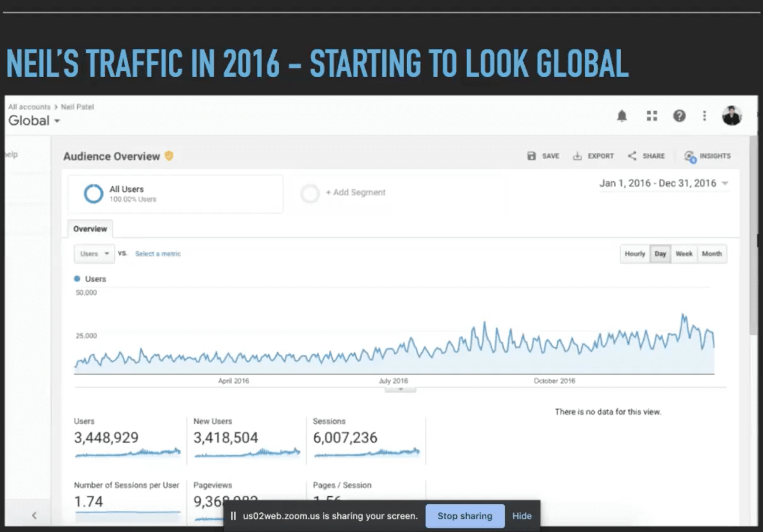This screenshot has width=763, height=532.
Task: Click the 'There is no data for this view' text
Action: pos(608,412)
